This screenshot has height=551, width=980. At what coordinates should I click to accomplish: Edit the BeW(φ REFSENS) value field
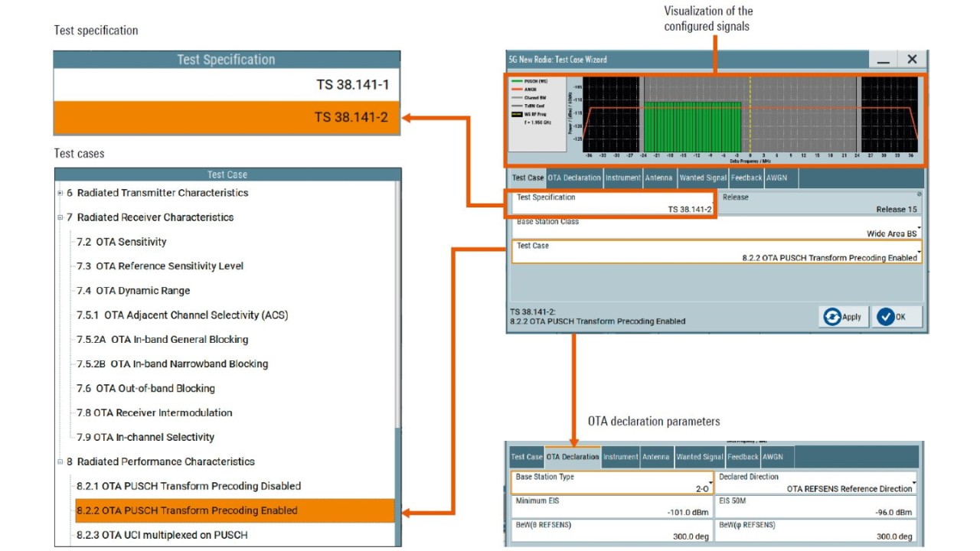pos(816,530)
